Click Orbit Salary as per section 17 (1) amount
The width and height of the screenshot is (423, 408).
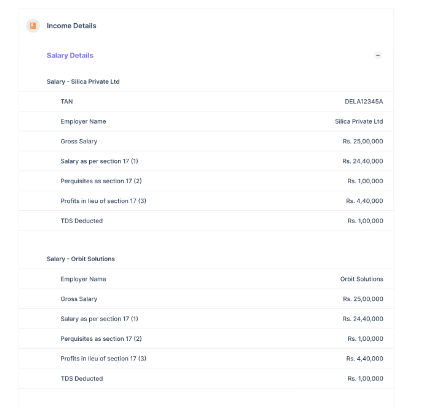[363, 319]
